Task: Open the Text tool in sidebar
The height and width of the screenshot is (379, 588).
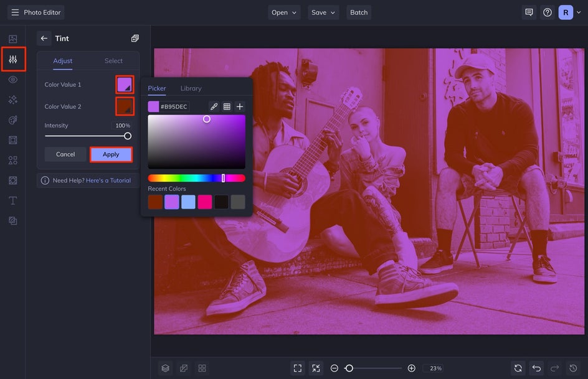Action: pyautogui.click(x=12, y=200)
